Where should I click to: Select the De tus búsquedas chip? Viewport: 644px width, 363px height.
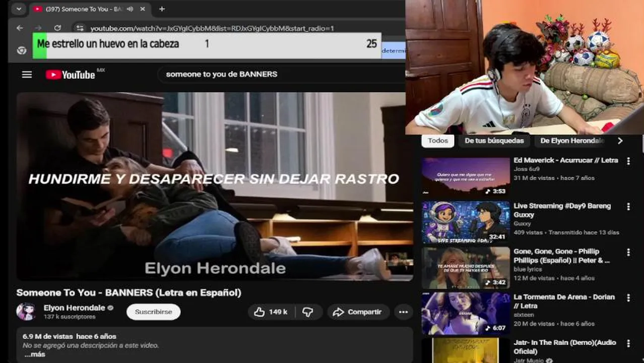[x=494, y=141]
